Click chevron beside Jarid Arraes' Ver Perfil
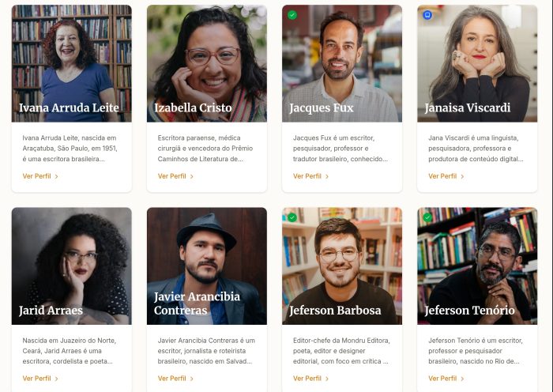This screenshot has height=392, width=553. [57, 379]
